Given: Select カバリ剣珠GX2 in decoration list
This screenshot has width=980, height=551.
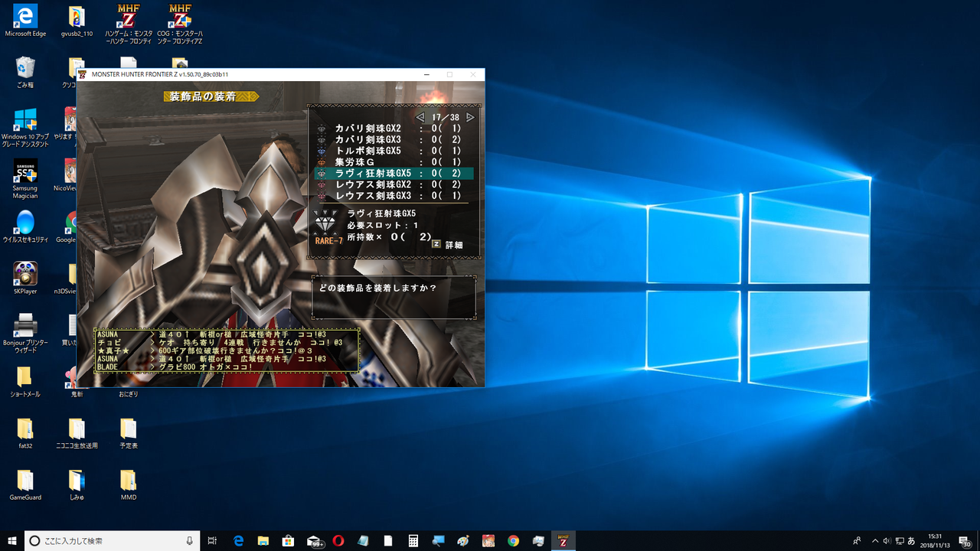Looking at the screenshot, I should pos(394,128).
